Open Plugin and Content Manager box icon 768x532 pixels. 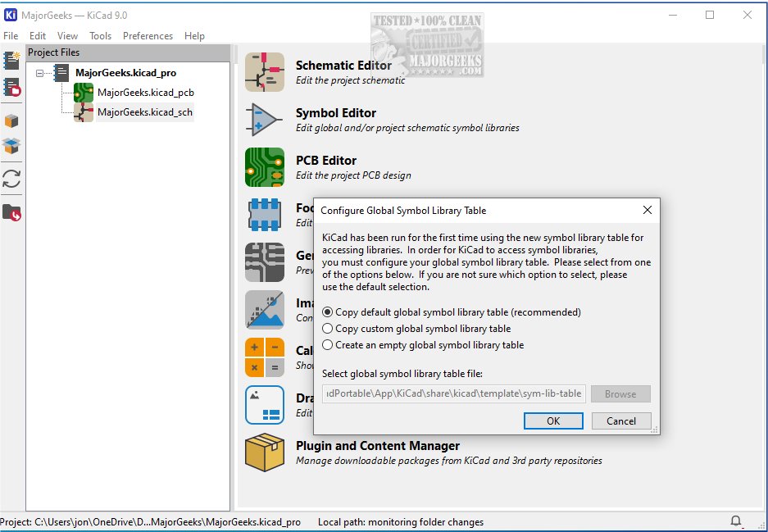pos(265,452)
